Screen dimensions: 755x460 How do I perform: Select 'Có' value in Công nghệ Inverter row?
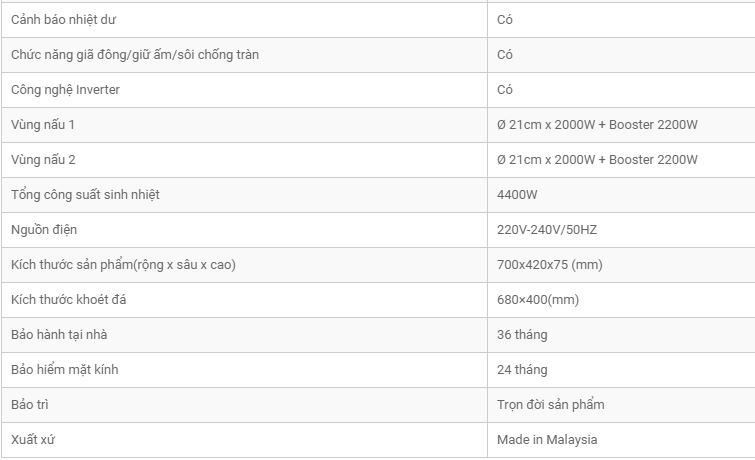coord(505,90)
